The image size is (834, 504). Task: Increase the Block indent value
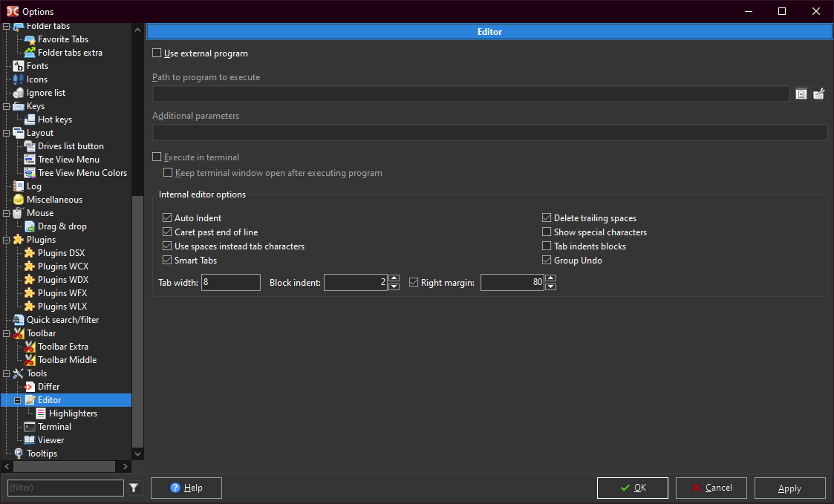click(x=394, y=278)
